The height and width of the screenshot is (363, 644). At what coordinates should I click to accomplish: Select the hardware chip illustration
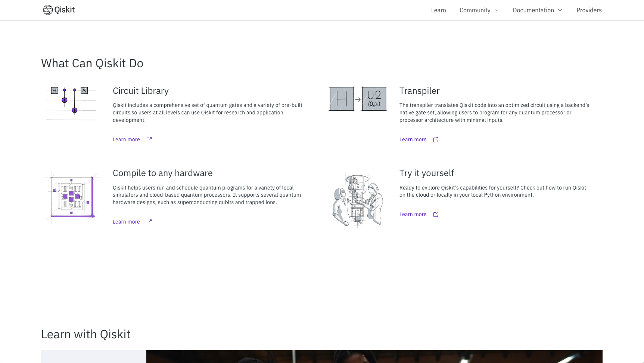[x=72, y=197]
